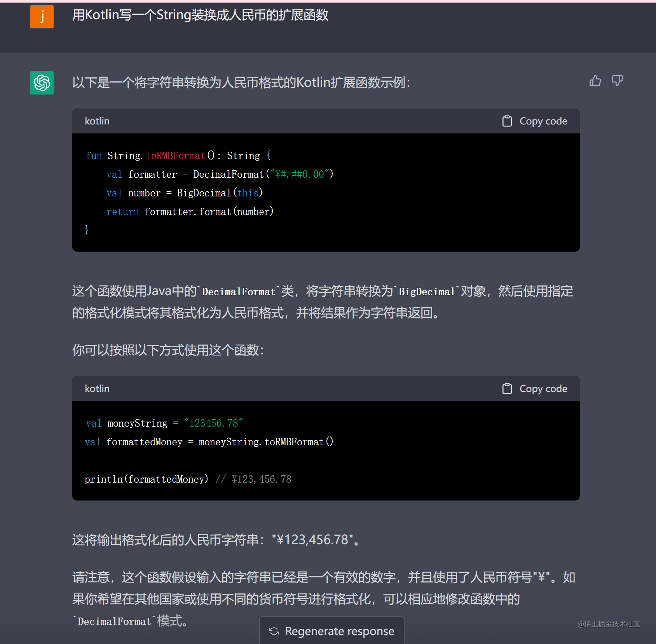The width and height of the screenshot is (656, 644).
Task: Click the user prompt text about Kotlin String
Action: [x=200, y=15]
